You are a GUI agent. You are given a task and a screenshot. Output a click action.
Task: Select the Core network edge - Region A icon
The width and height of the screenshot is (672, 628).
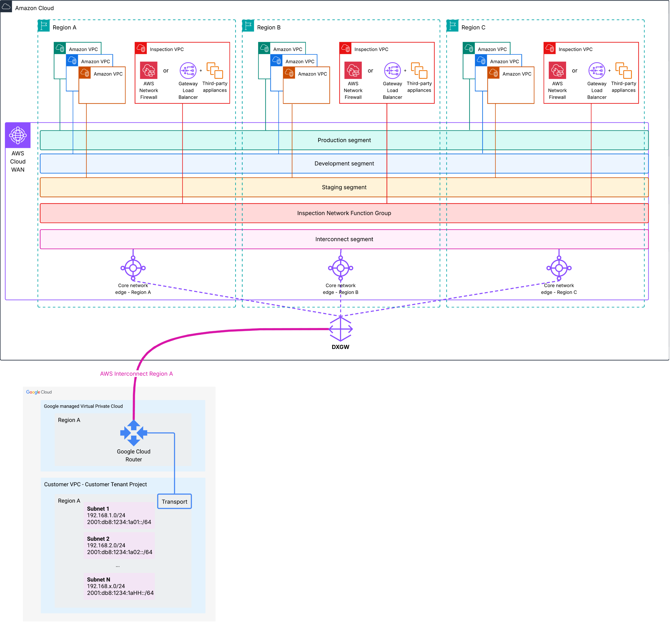[133, 268]
